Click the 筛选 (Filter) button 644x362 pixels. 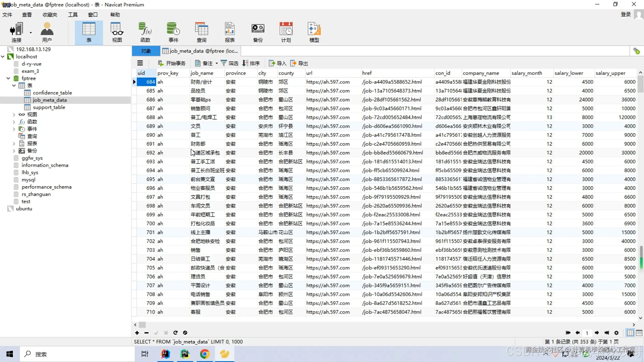[229, 63]
